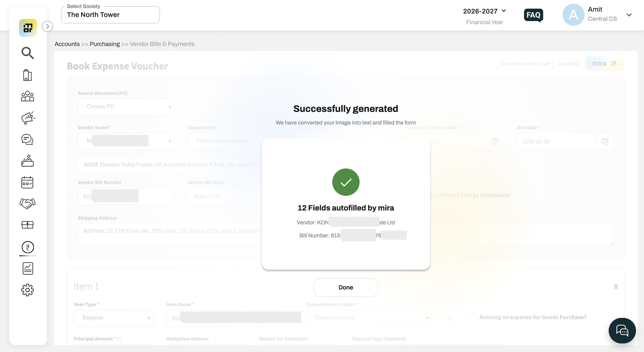
Task: Open the package box icon in sidebar
Action: (x=28, y=225)
